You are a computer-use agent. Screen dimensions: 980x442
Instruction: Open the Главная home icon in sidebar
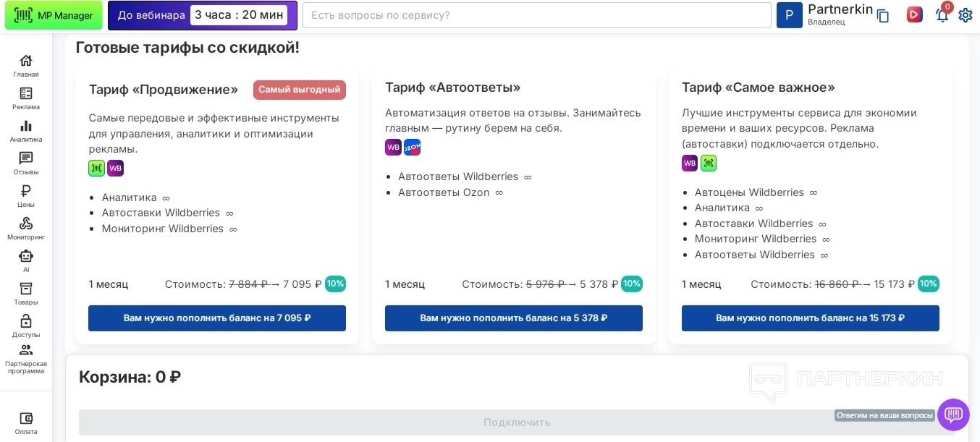[x=26, y=64]
